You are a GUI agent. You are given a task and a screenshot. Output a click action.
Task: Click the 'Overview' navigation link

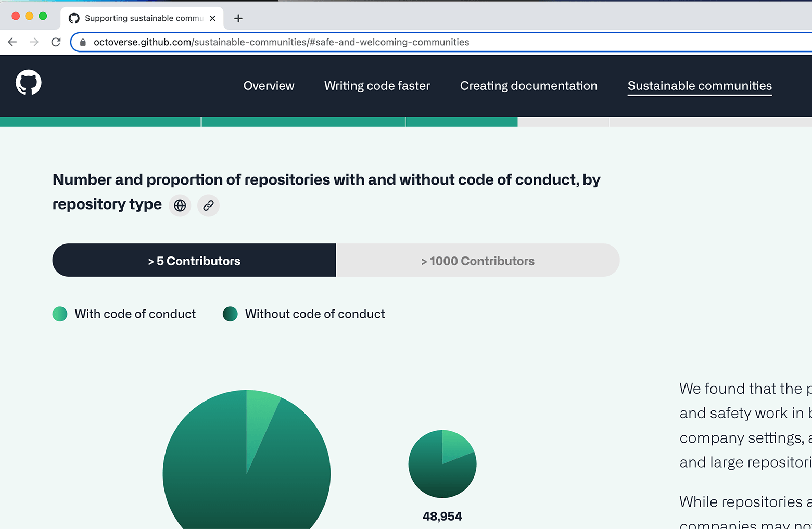269,86
